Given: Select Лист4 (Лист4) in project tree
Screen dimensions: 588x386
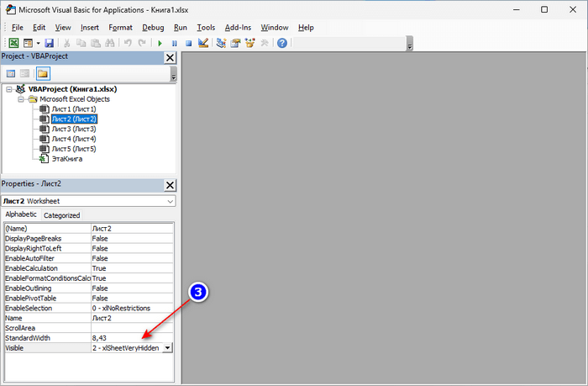Looking at the screenshot, I should [x=73, y=139].
